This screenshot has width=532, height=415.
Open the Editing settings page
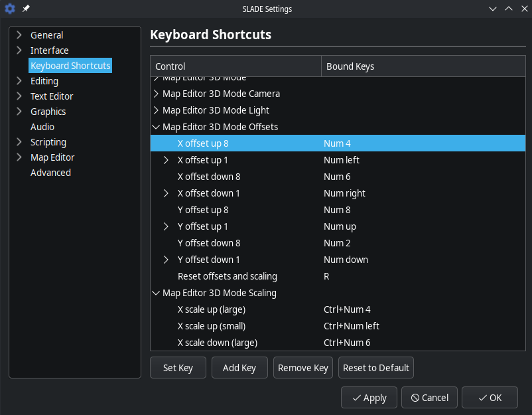44,81
